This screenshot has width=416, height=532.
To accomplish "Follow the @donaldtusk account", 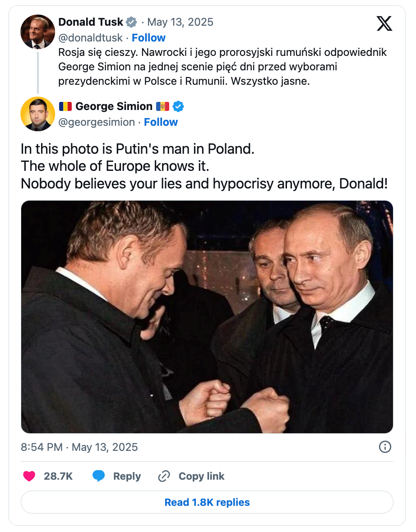I will point(148,38).
